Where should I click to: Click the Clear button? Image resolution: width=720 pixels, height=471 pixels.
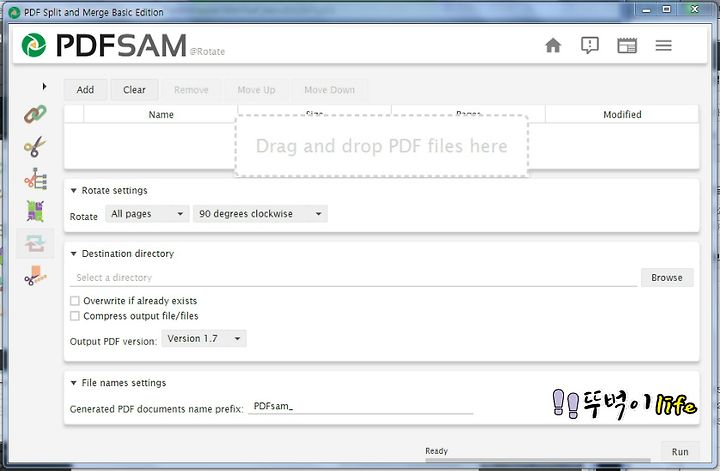(134, 90)
